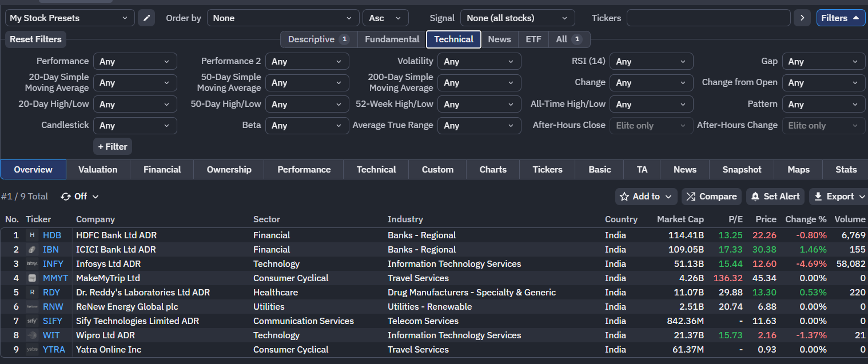Click the Reset Filters button
This screenshot has width=868, height=364.
36,40
